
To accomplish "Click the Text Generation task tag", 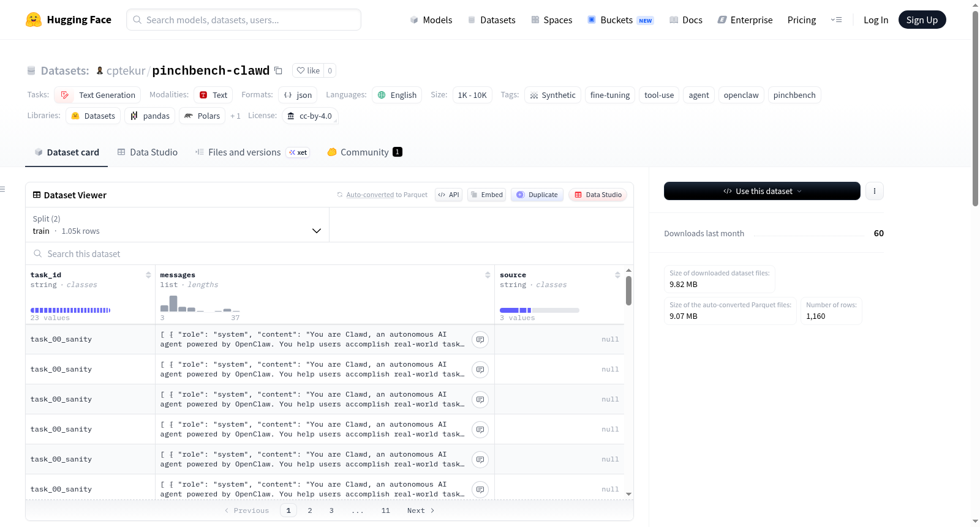I will pyautogui.click(x=97, y=95).
